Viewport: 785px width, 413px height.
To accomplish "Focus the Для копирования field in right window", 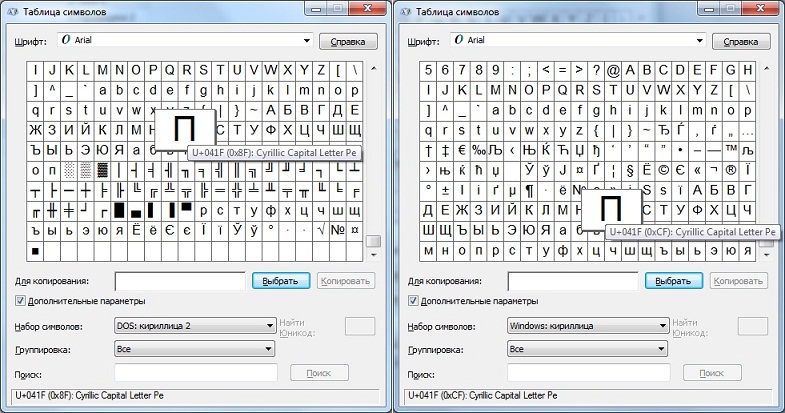I will [573, 281].
